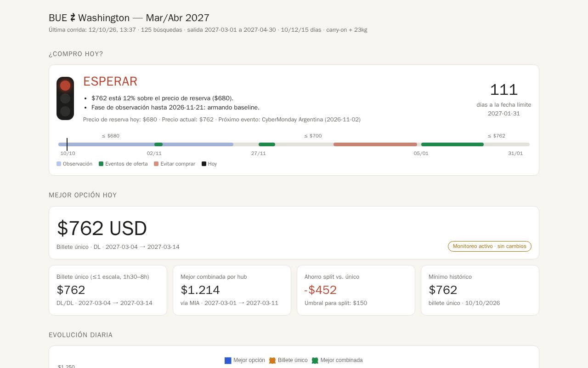Click the Precio de reserva hoy line

pos(222,120)
